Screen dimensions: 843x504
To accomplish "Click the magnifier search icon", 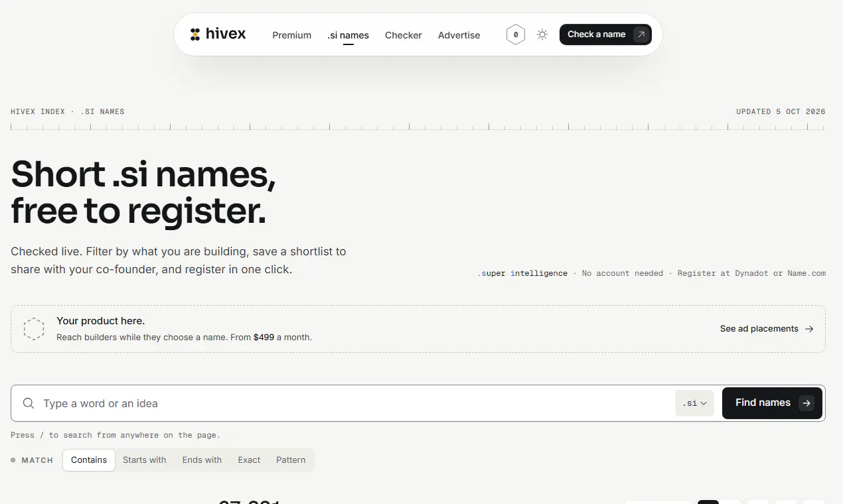I will point(29,403).
